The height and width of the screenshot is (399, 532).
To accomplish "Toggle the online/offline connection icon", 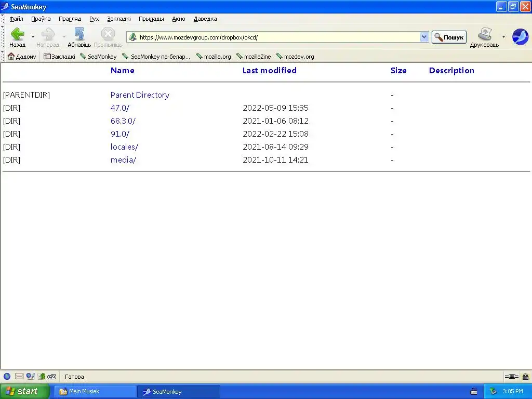I will (511, 376).
